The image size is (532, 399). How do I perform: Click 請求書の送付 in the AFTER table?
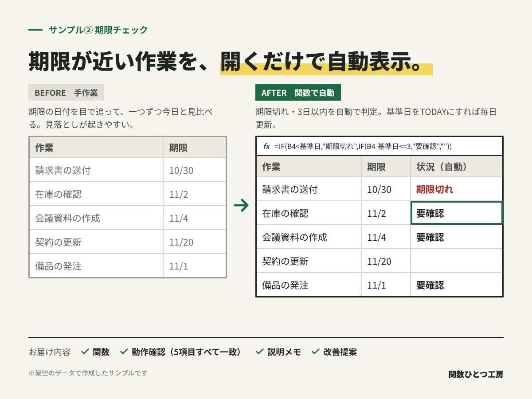[290, 189]
